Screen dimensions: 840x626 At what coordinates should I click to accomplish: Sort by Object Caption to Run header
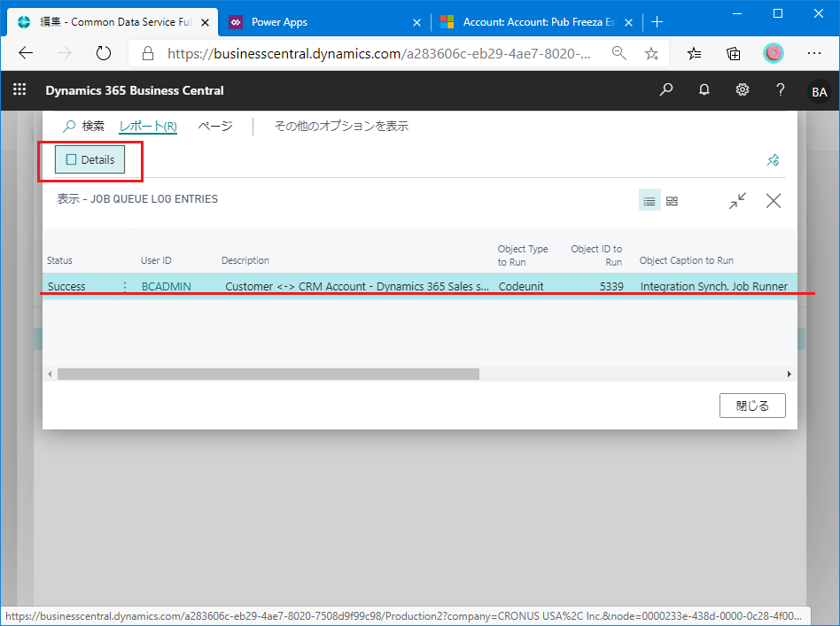pyautogui.click(x=686, y=260)
